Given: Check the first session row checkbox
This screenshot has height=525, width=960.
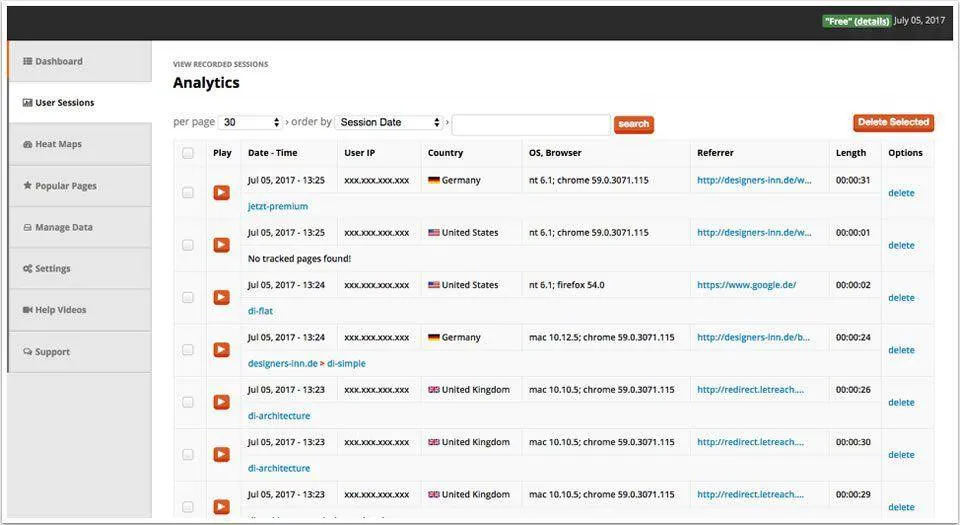Looking at the screenshot, I should [188, 193].
